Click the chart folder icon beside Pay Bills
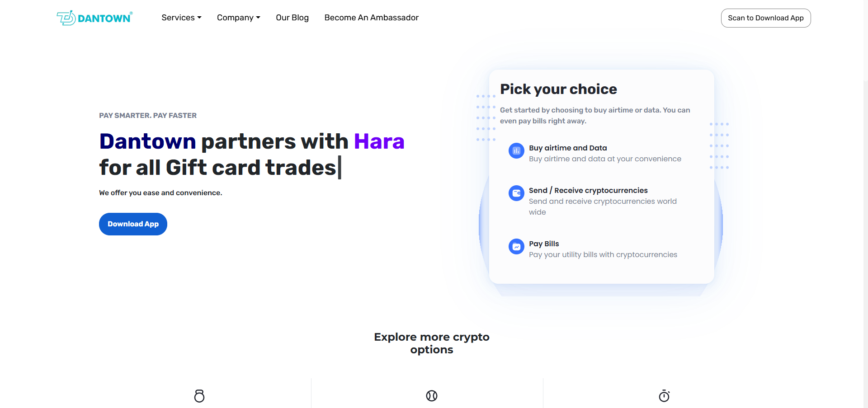868x408 pixels. pos(516,247)
